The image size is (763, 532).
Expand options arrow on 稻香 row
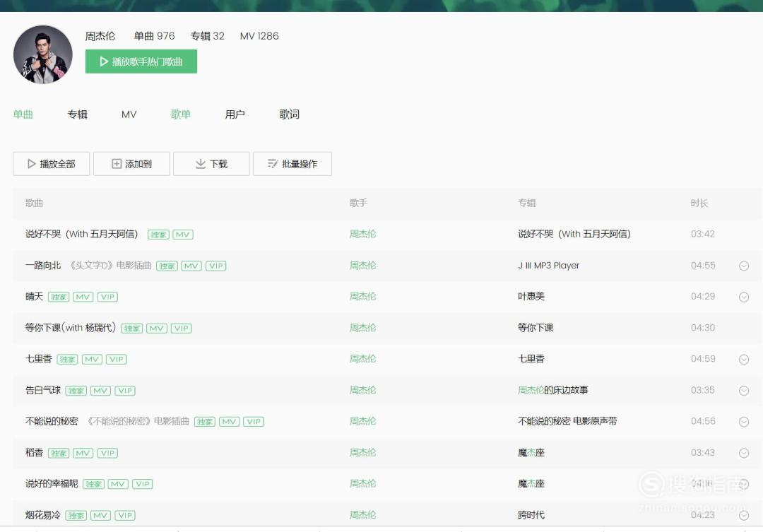[x=743, y=453]
